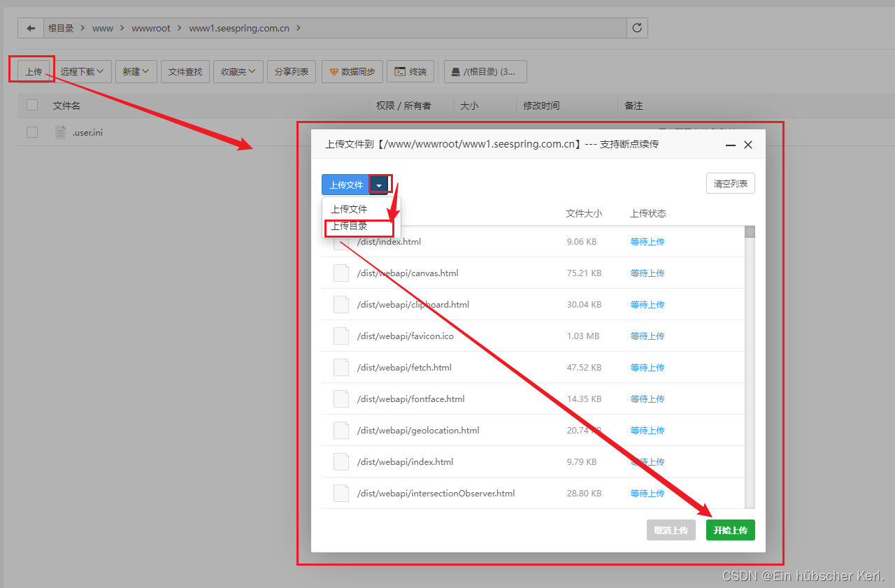The height and width of the screenshot is (588, 895).
Task: Click size 1.03 MB value
Action: [583, 336]
